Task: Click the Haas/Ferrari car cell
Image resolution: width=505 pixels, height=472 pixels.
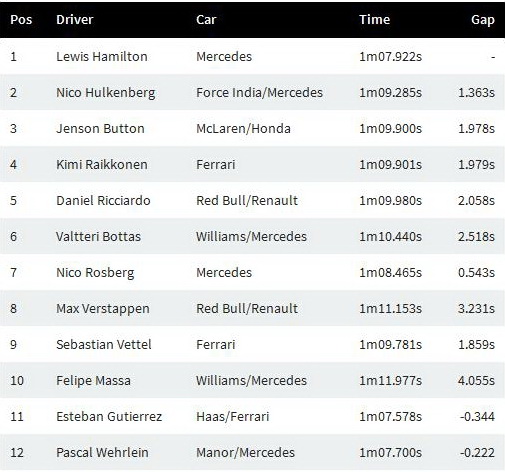Action: [x=232, y=416]
